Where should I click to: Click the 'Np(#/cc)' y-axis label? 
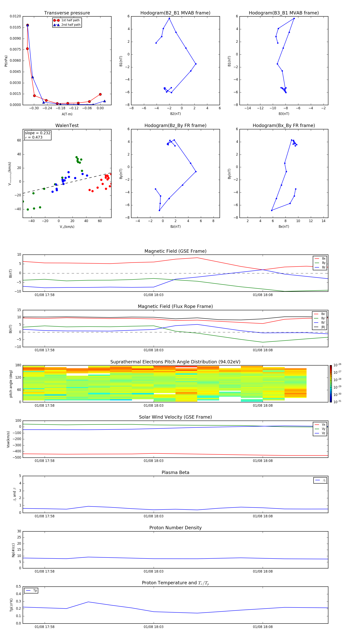click(x=13, y=550)
